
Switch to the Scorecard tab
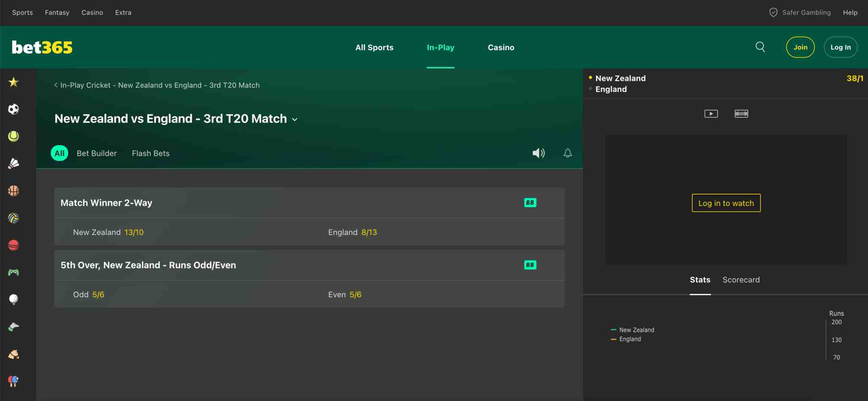741,280
